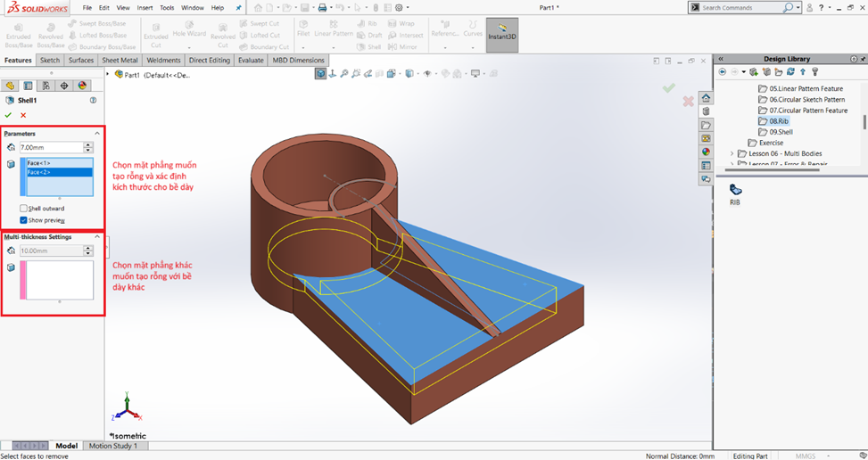This screenshot has width=868, height=460.
Task: Go up one level in Design Library
Action: (x=803, y=72)
